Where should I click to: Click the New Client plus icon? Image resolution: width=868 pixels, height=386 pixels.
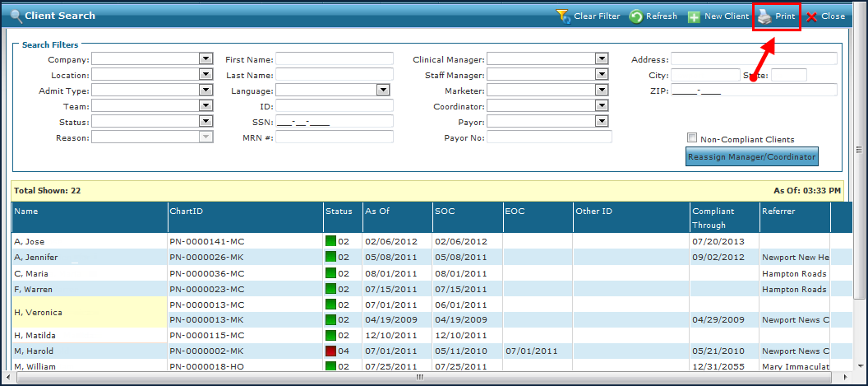point(694,16)
